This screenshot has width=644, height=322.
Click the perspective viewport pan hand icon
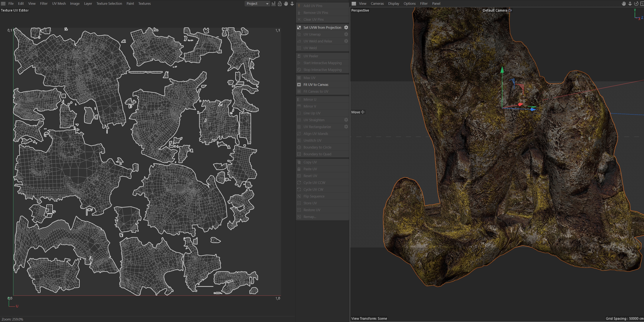point(624,4)
